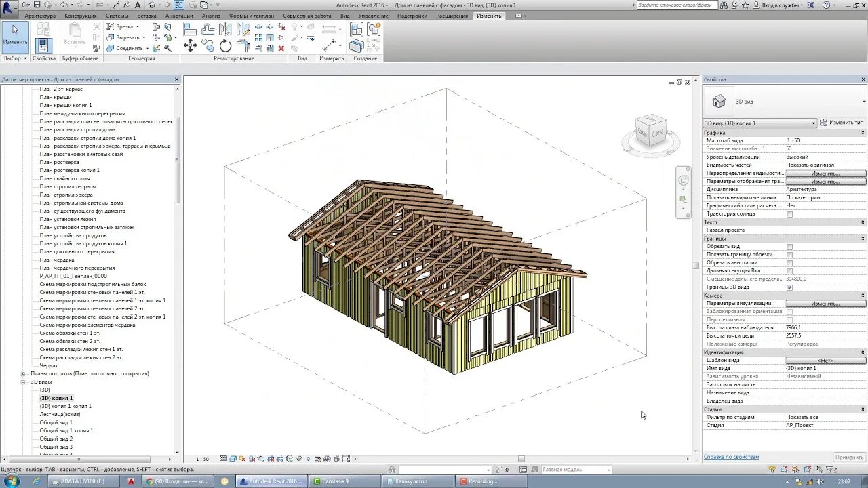Click the ViewCube in the 3D view
The height and width of the screenshot is (488, 868).
(650, 131)
